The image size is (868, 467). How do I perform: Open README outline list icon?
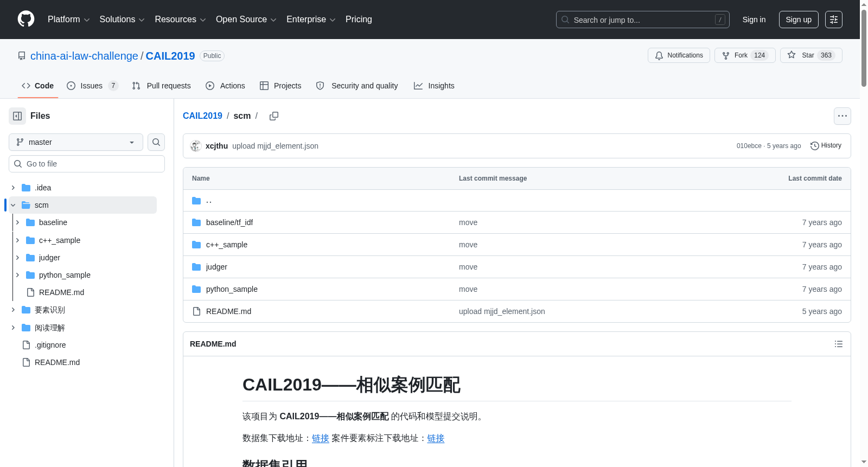click(839, 344)
